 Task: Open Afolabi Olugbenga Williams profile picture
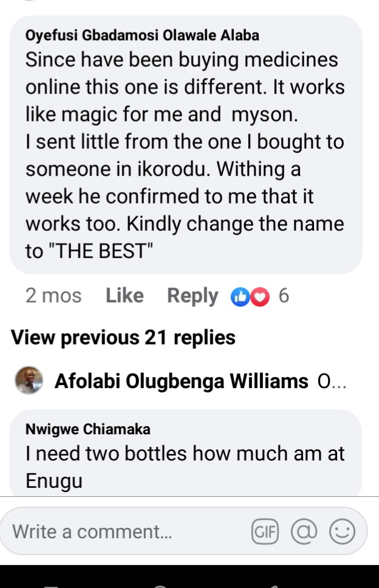point(29,381)
